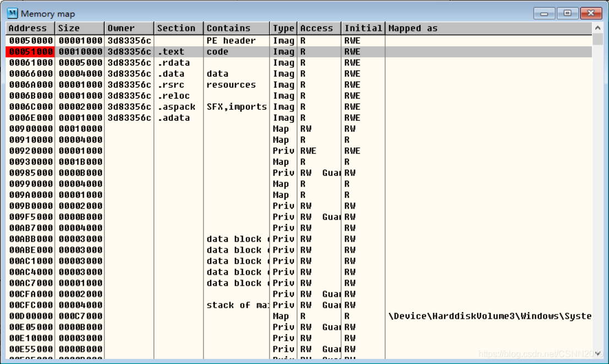Click the scrollbar thumb at the top
609x364 pixels.
(597, 39)
